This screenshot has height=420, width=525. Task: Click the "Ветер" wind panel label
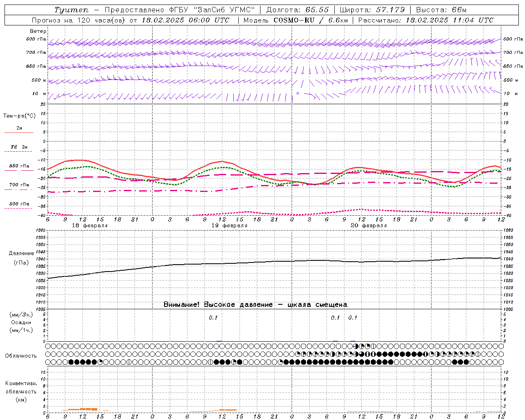click(38, 31)
